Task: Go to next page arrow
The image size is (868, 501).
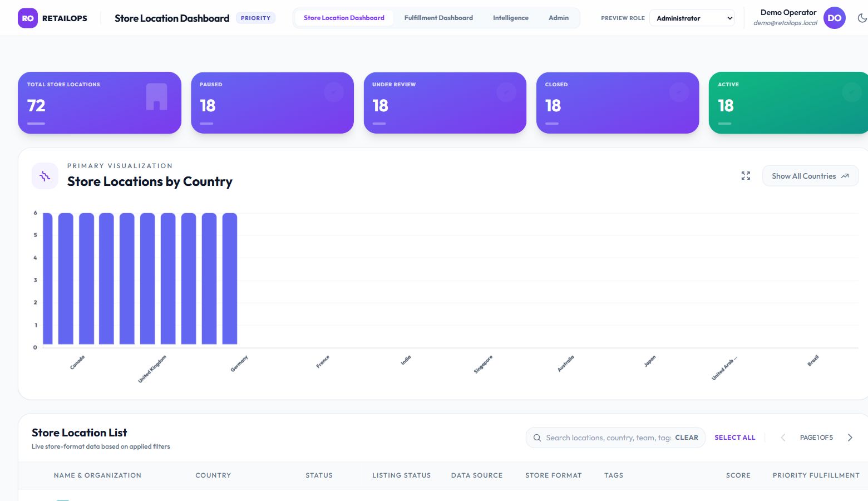Action: tap(850, 438)
